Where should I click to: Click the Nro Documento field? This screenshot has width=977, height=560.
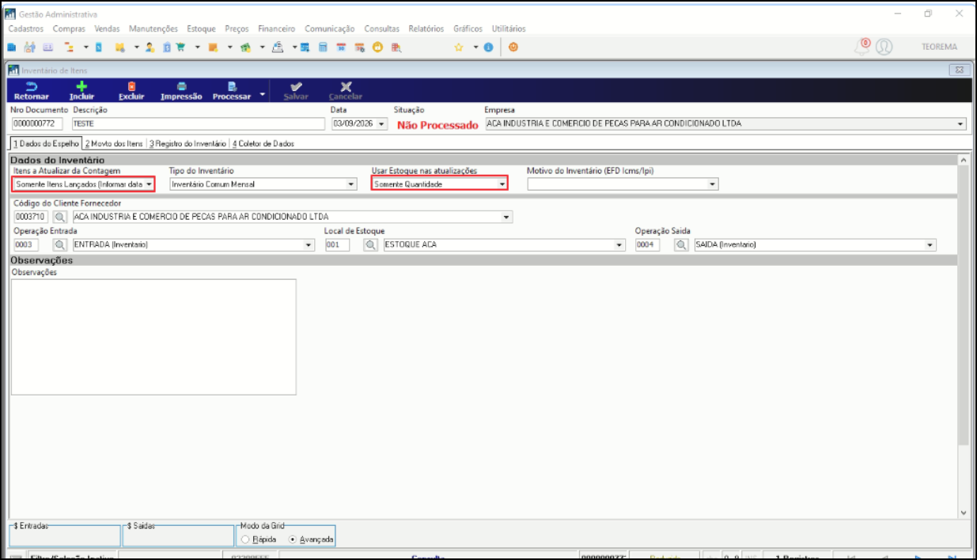[37, 124]
